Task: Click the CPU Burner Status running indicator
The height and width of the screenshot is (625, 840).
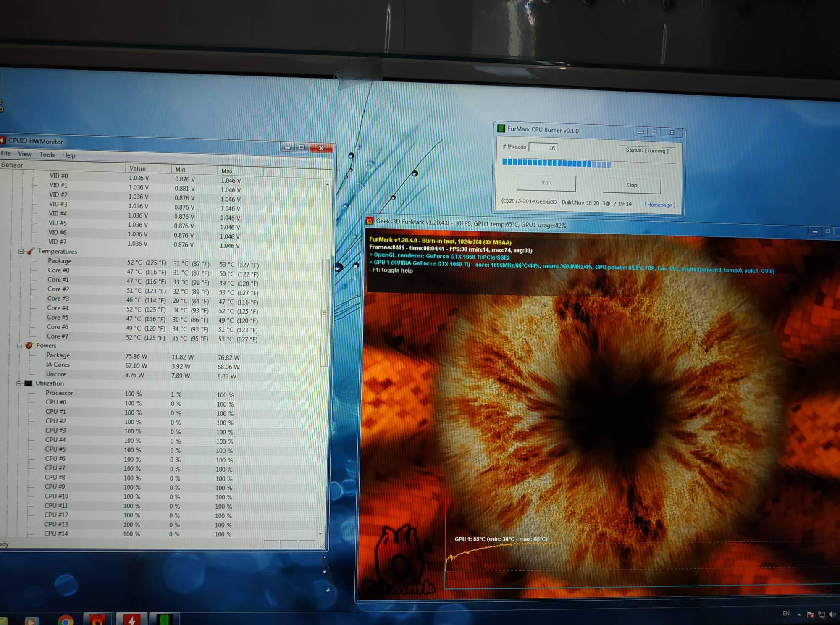Action: [647, 150]
